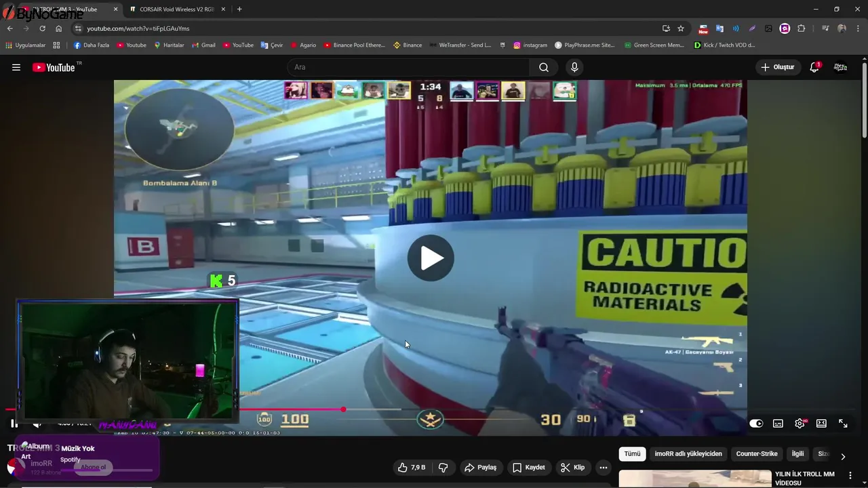Select the Counter-Strike chip
868x488 pixels.
click(x=757, y=454)
